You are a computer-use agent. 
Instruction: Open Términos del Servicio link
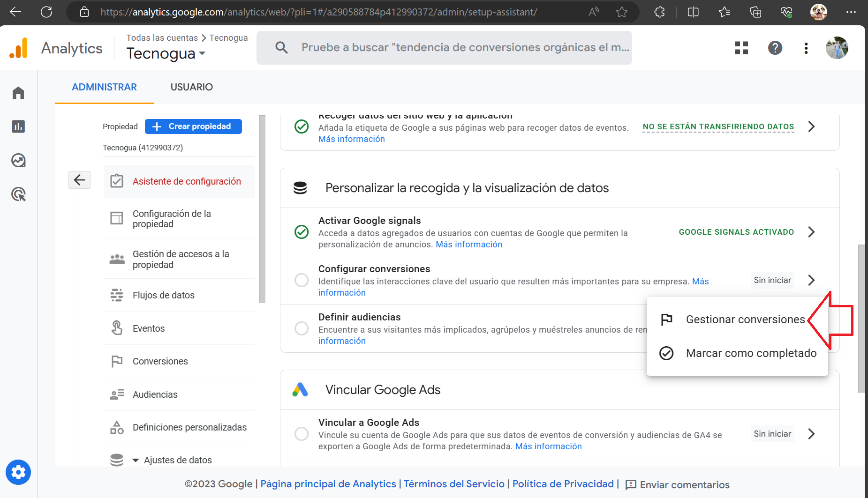(454, 484)
